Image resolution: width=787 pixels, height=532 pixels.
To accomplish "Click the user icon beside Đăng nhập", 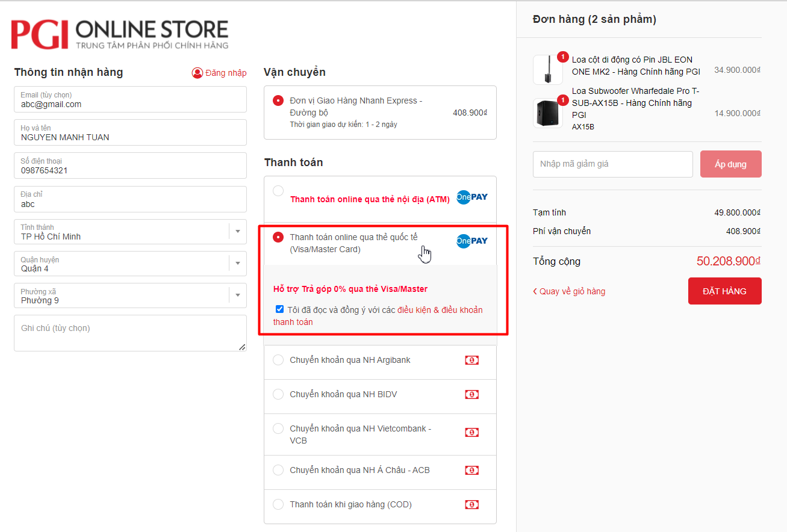I will tap(198, 73).
